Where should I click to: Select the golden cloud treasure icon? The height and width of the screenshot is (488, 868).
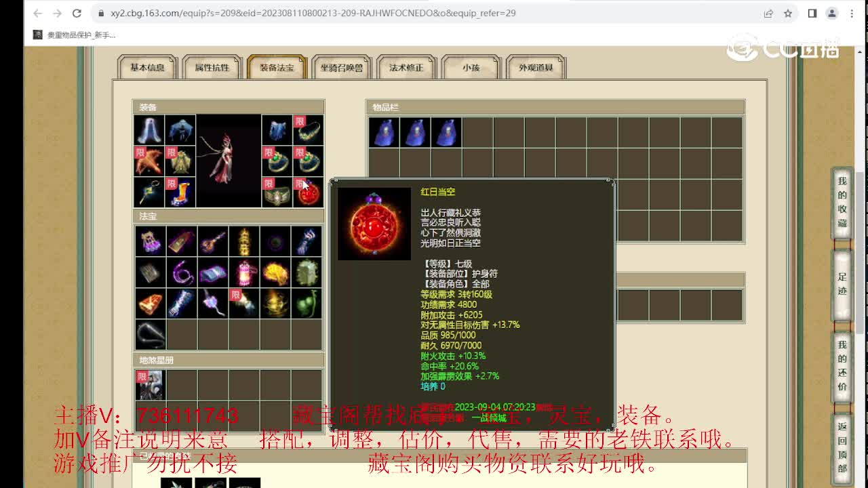click(x=275, y=272)
